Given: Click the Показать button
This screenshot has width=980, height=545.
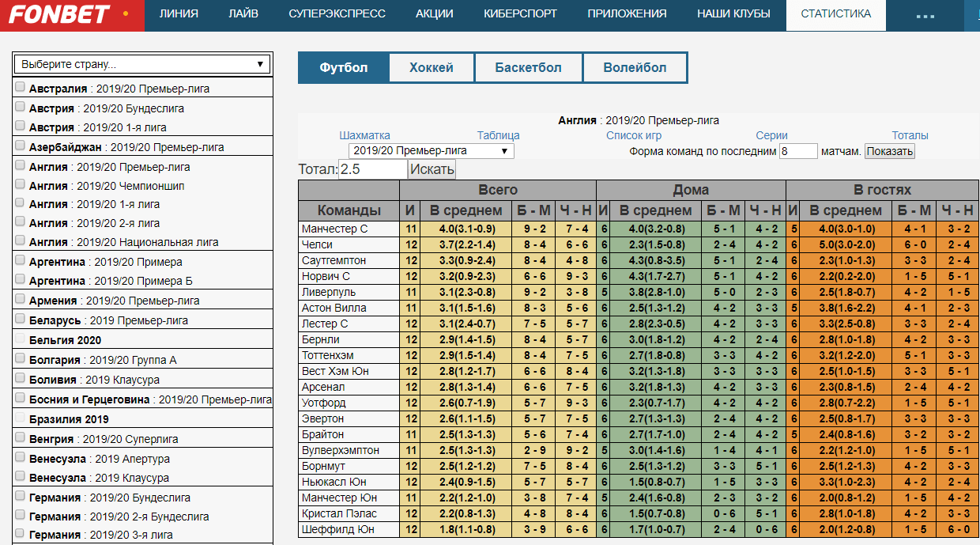Looking at the screenshot, I should (x=889, y=151).
